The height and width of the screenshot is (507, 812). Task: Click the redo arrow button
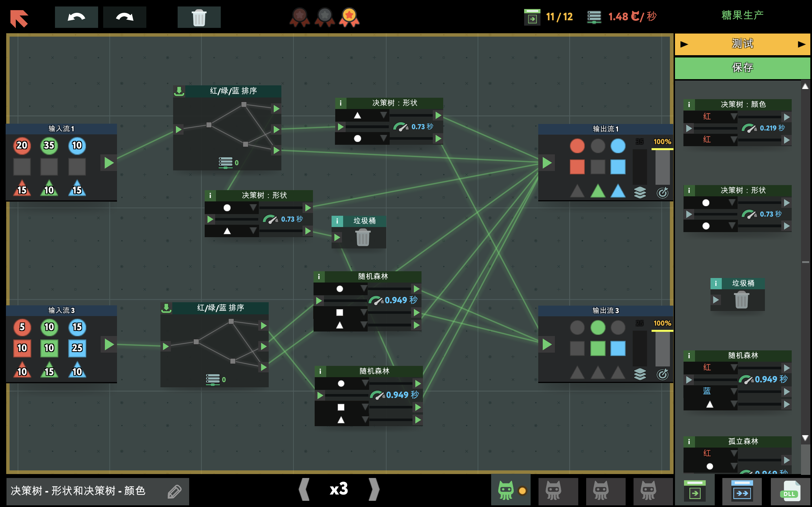pyautogui.click(x=125, y=17)
